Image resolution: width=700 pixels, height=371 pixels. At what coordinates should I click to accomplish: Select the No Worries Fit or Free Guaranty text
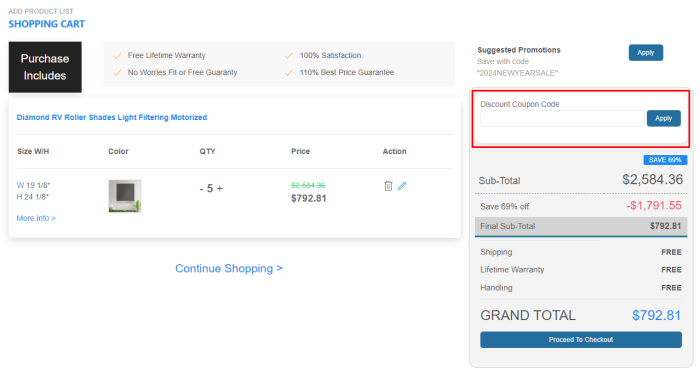point(182,72)
